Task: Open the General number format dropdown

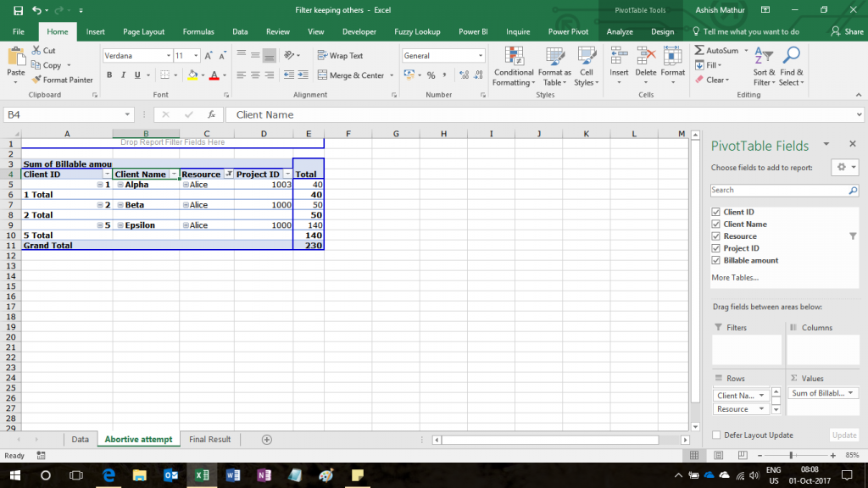Action: (x=480, y=56)
